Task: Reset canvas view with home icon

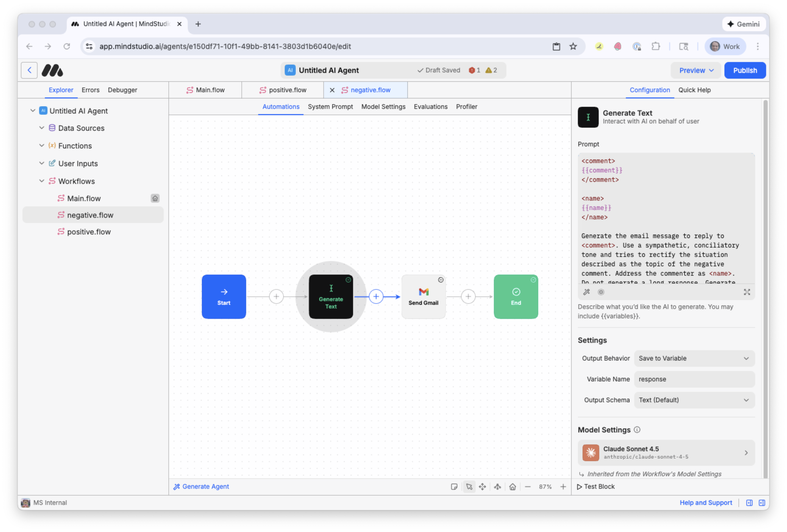Action: [x=512, y=487]
